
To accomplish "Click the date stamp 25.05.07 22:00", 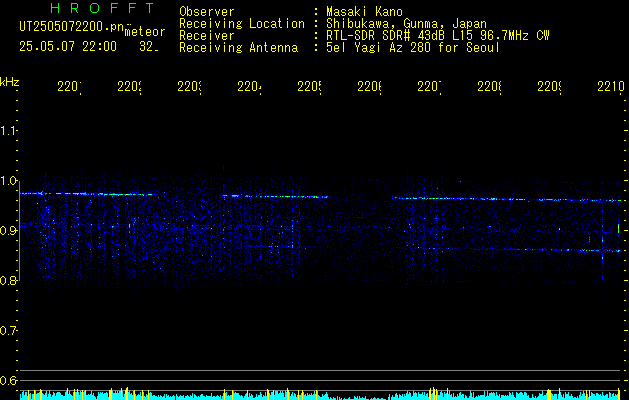I will [x=68, y=47].
